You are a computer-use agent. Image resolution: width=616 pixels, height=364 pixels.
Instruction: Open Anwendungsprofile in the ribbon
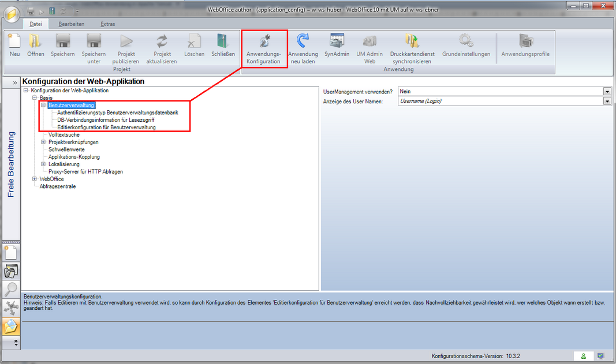click(525, 42)
